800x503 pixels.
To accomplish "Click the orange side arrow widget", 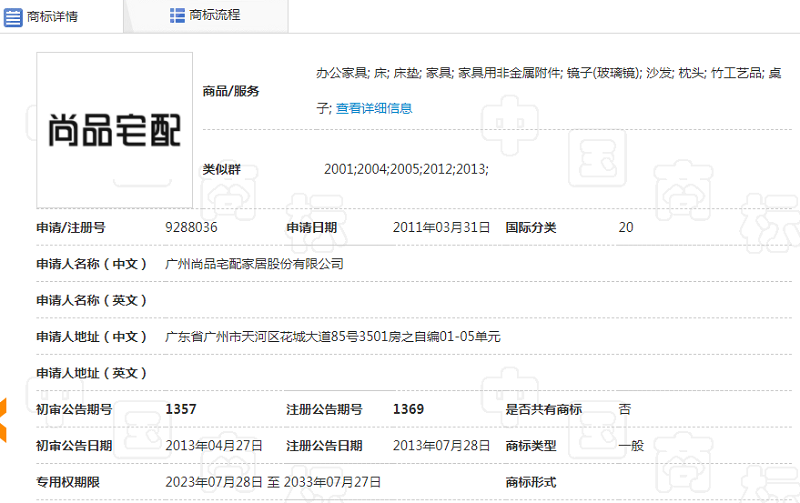I will pyautogui.click(x=3, y=420).
